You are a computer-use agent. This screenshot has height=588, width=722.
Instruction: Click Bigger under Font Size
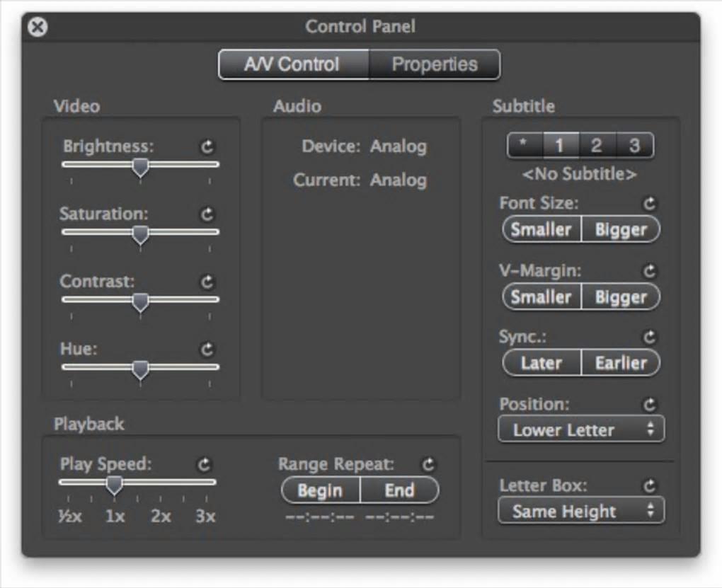coord(620,230)
